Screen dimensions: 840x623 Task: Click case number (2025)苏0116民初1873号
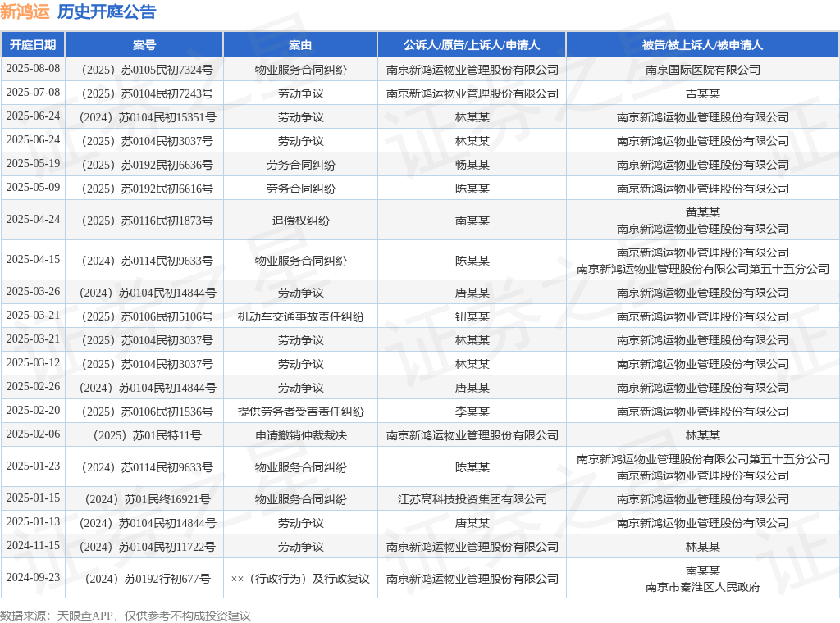144,221
